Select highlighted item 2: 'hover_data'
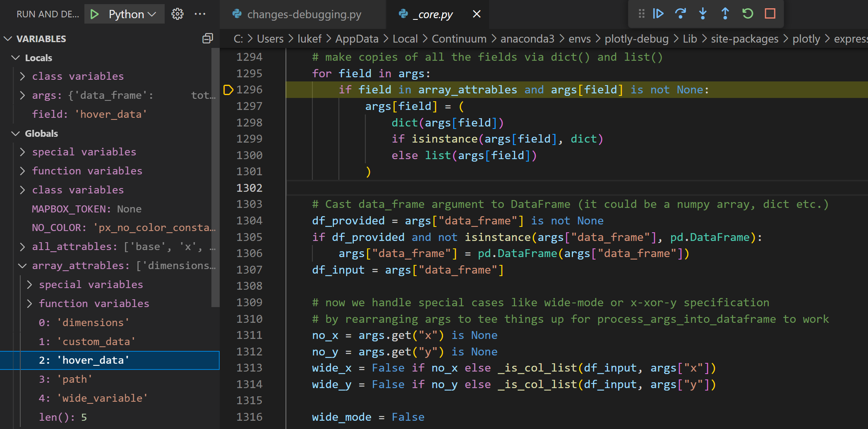The height and width of the screenshot is (429, 868). tap(110, 360)
